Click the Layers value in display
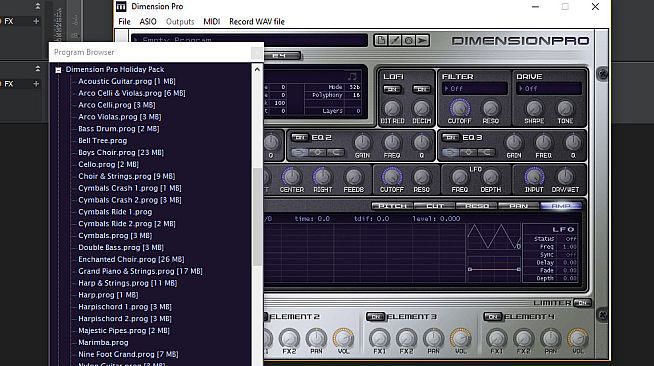The image size is (654, 366). (358, 111)
